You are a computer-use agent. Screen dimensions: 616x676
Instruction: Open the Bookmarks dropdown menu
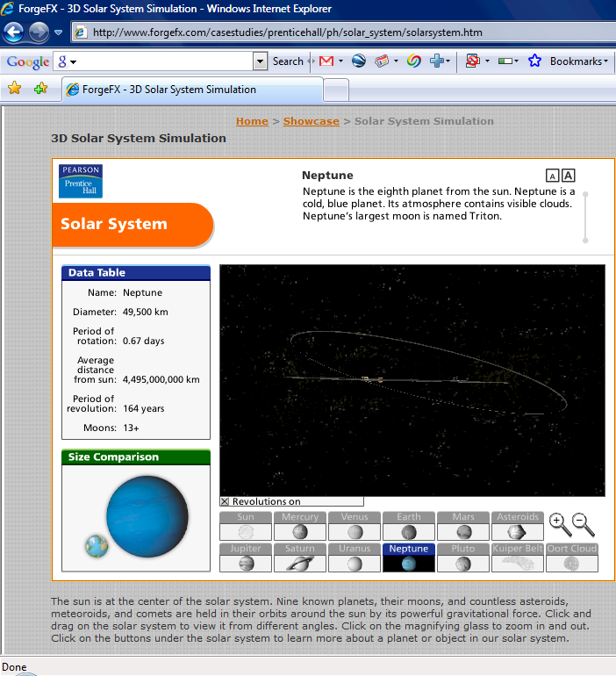click(579, 61)
